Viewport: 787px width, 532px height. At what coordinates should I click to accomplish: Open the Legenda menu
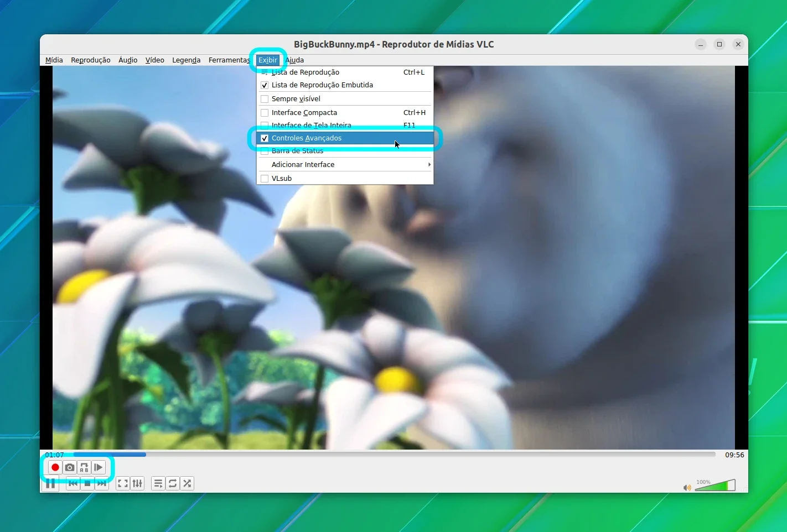tap(187, 60)
